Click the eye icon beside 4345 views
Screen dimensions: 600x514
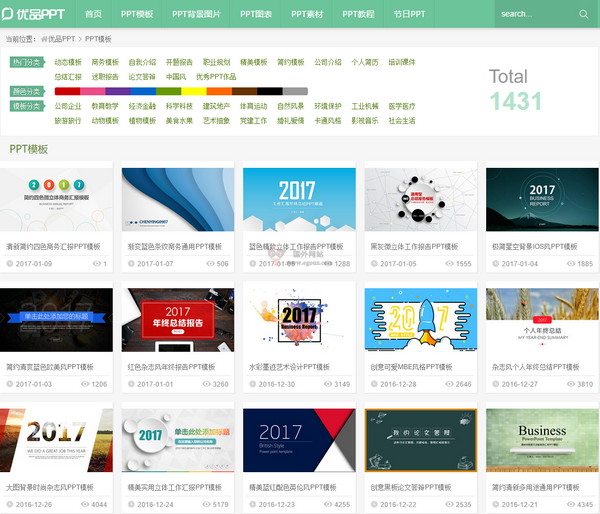pyautogui.click(x=571, y=504)
